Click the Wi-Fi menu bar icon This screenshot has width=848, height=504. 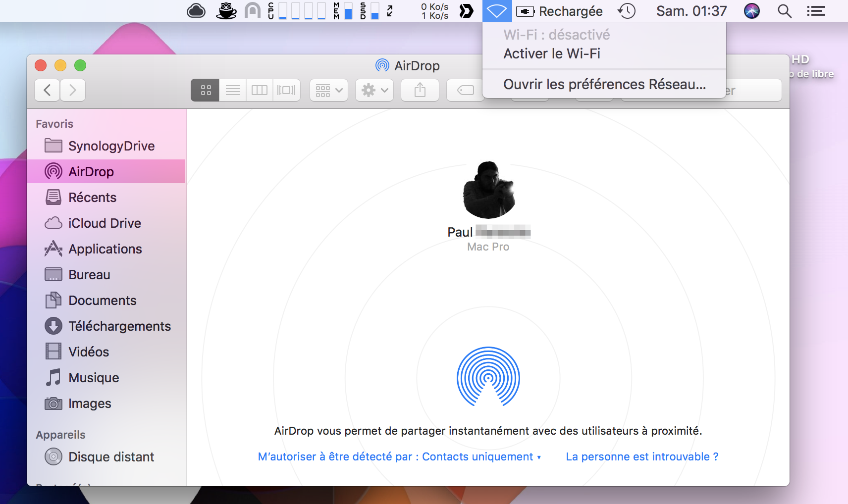497,11
